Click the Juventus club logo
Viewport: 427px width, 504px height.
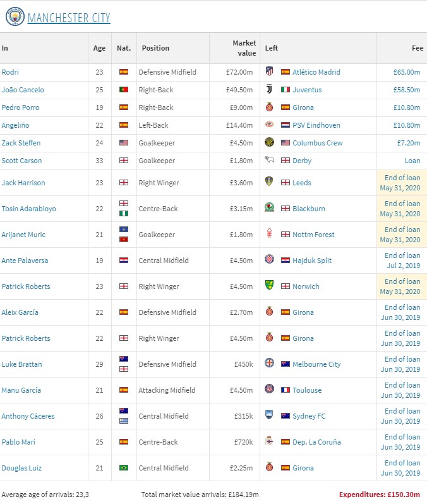[270, 90]
